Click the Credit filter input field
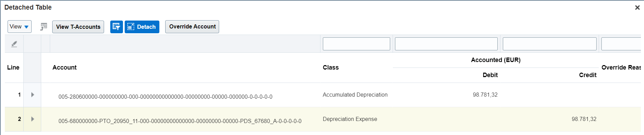This screenshot has height=135, width=644. [x=550, y=44]
